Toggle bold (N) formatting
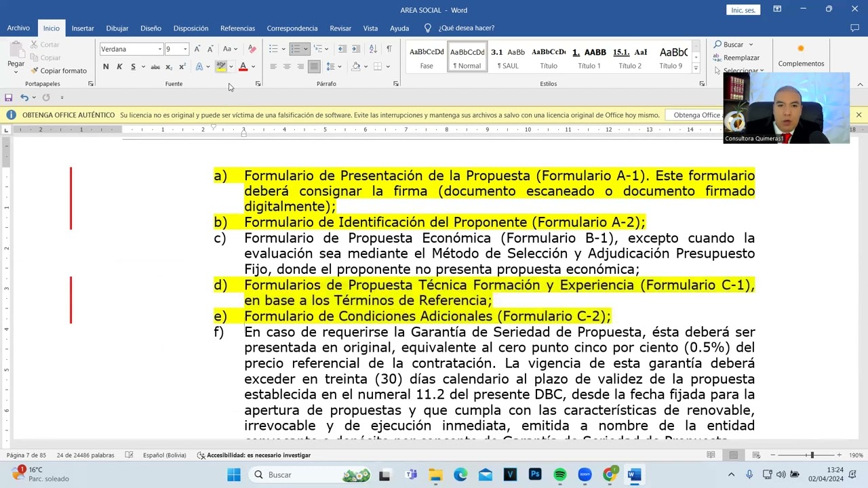Screen dimensions: 868x488 [x=106, y=66]
